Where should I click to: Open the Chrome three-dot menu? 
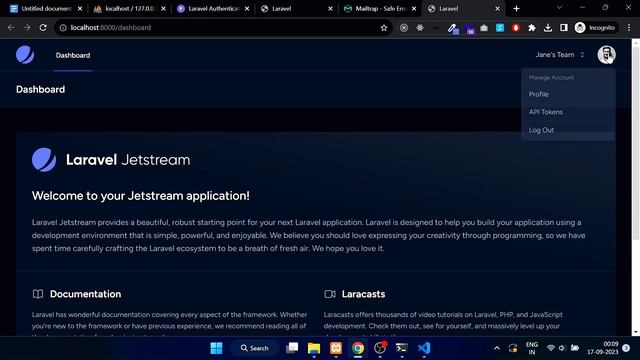click(629, 27)
